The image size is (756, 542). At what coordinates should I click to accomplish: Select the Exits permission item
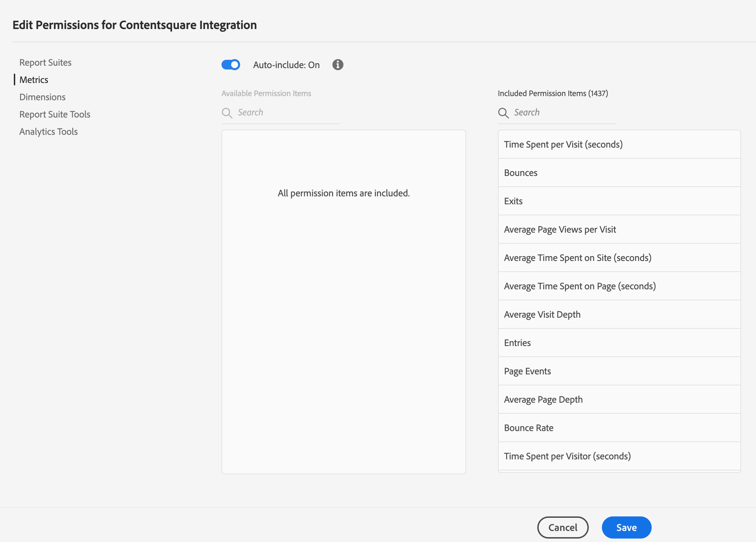[619, 201]
